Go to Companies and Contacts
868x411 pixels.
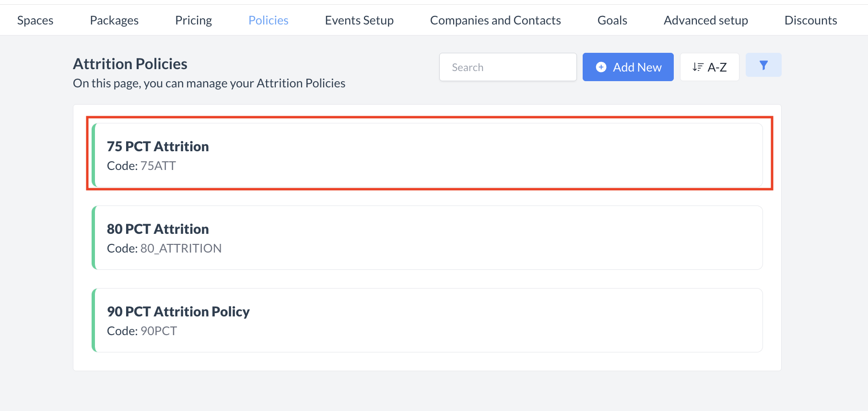(x=495, y=20)
